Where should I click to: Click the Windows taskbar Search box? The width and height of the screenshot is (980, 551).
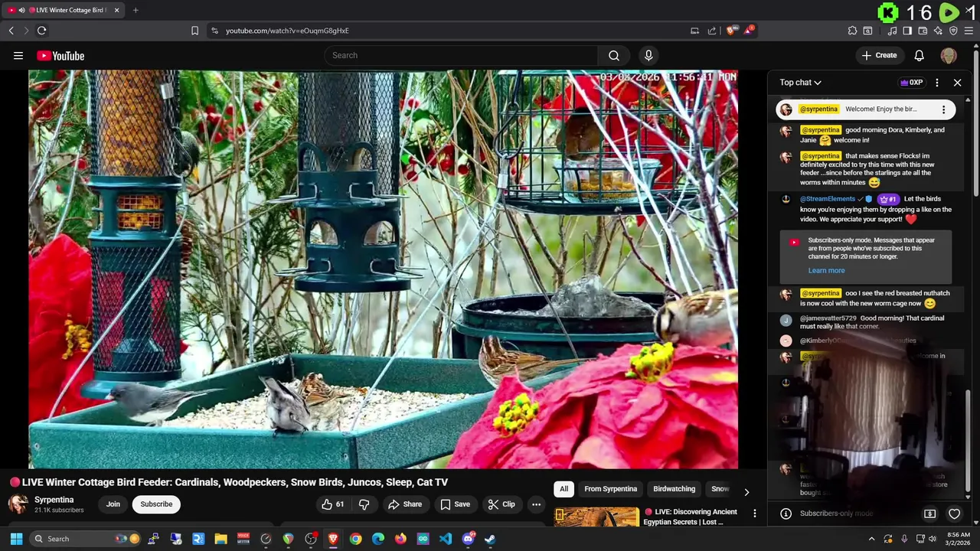click(x=86, y=539)
